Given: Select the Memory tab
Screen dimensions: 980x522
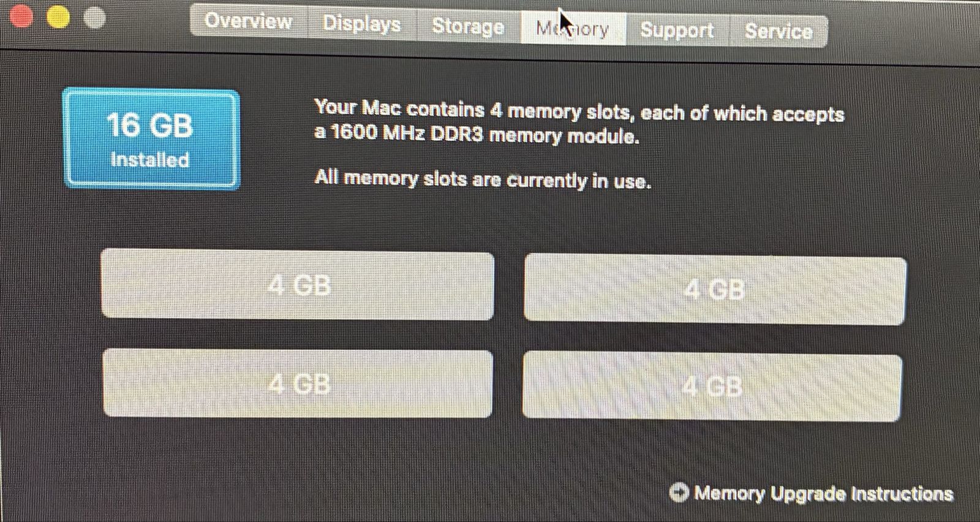Looking at the screenshot, I should [x=572, y=29].
